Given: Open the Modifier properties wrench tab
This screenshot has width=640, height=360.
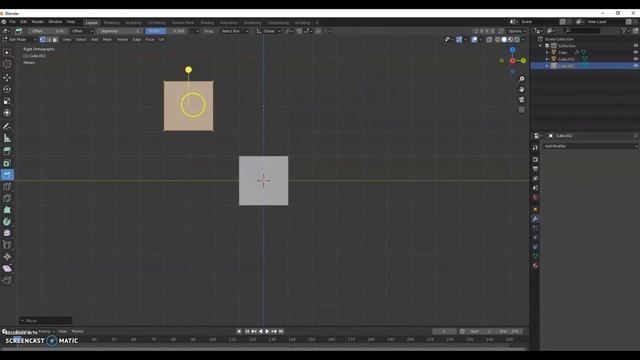Looking at the screenshot, I should (x=535, y=219).
